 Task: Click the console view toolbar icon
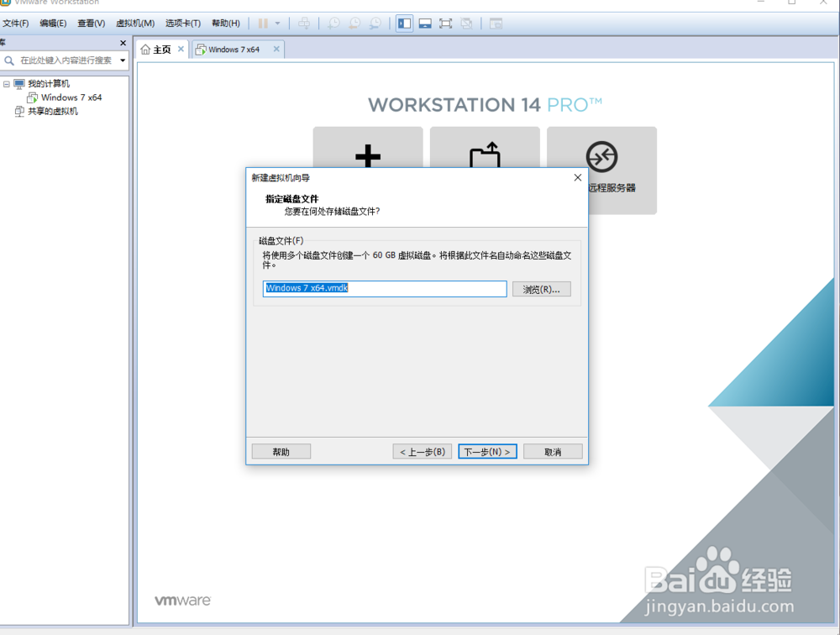(496, 24)
